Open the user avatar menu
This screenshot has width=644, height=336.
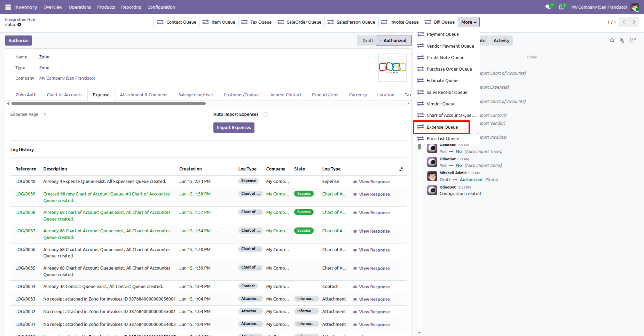click(635, 7)
